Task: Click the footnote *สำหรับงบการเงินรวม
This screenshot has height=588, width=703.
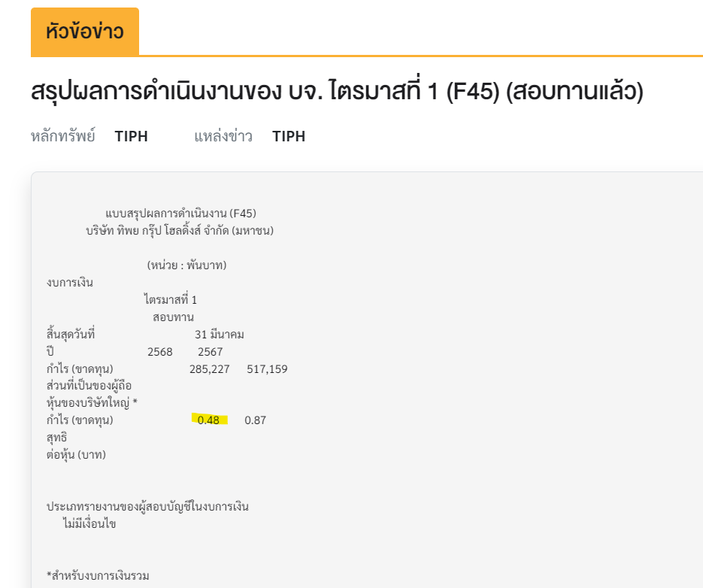Action: [98, 575]
